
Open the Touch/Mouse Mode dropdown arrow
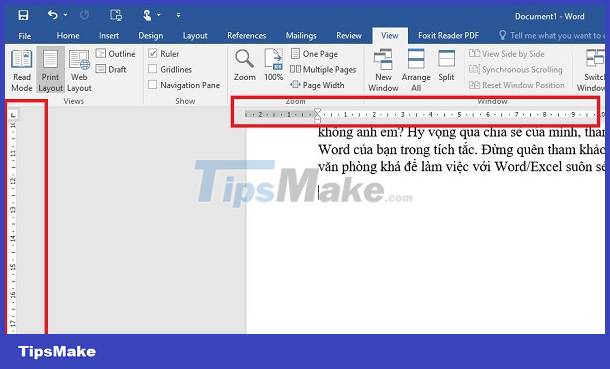point(159,15)
